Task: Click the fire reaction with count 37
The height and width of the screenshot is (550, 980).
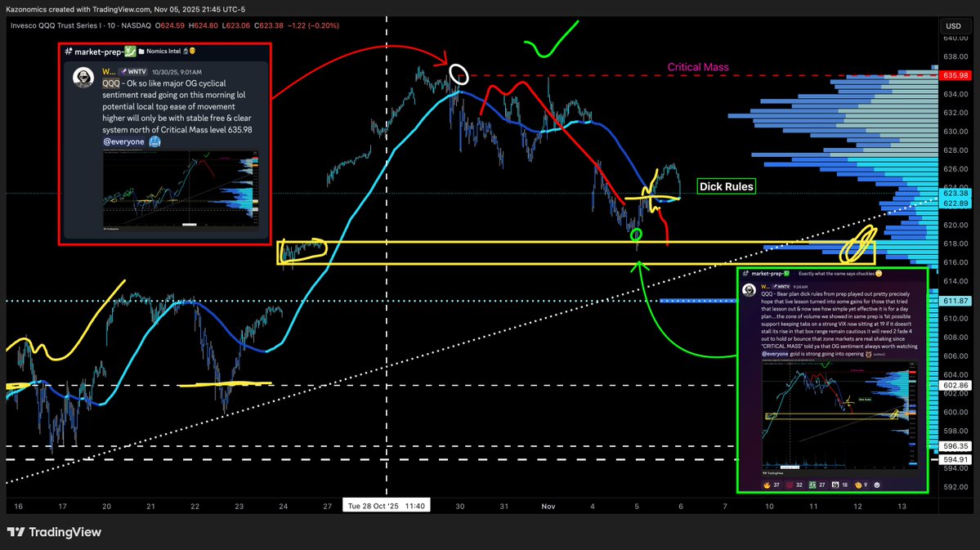Action: 772,485
